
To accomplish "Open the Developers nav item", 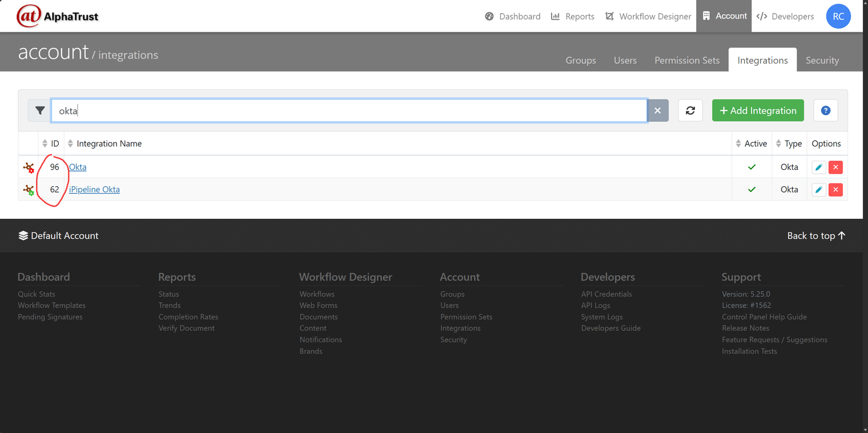I will (x=785, y=16).
